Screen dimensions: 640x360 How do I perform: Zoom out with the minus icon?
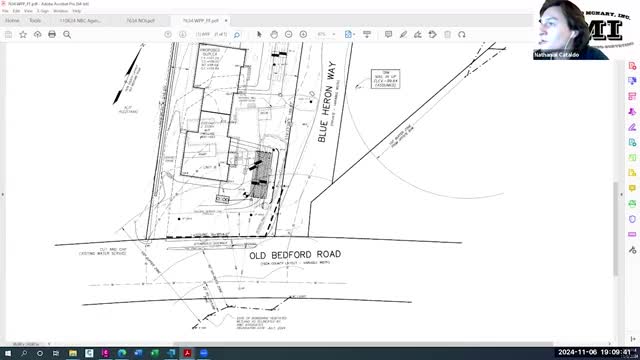pyautogui.click(x=289, y=35)
